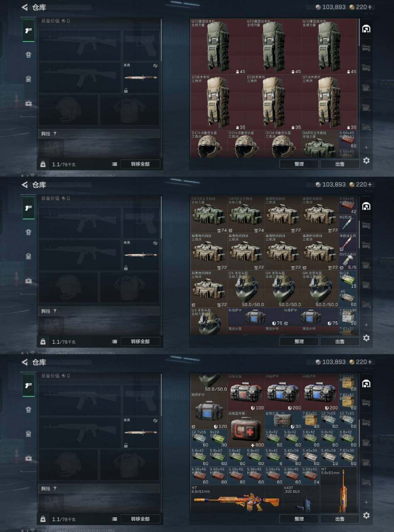The height and width of the screenshot is (532, 394).
Task: Click the vertically stored orange M7 rifle
Action: coord(339,490)
